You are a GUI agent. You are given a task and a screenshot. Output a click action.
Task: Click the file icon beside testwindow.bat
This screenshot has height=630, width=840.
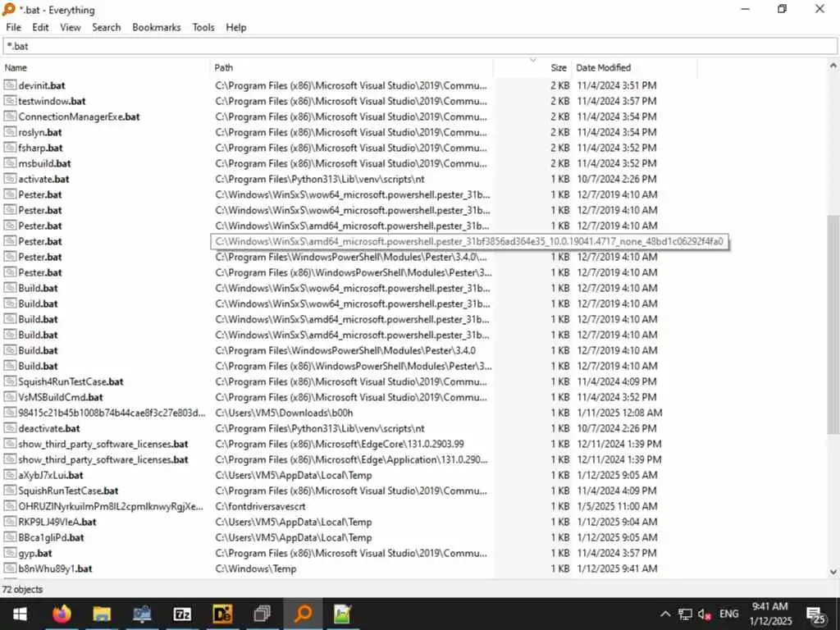coord(10,101)
